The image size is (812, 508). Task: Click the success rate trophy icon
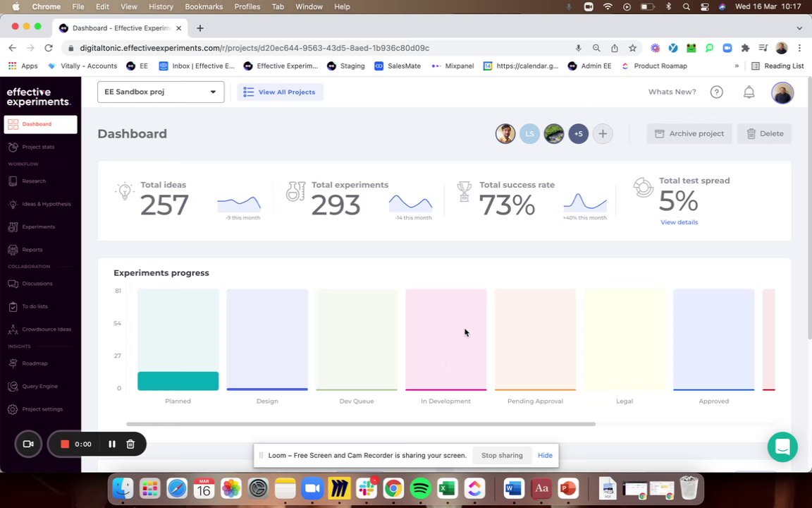tap(464, 191)
